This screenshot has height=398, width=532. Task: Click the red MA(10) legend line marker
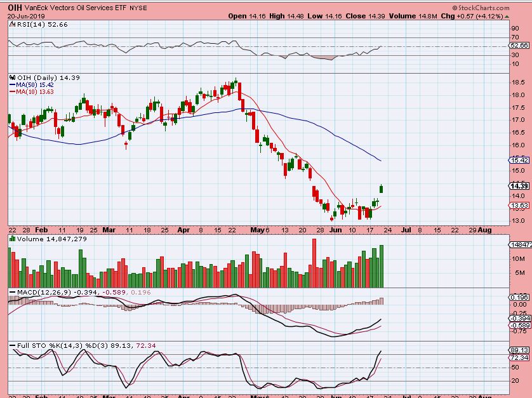[12, 91]
